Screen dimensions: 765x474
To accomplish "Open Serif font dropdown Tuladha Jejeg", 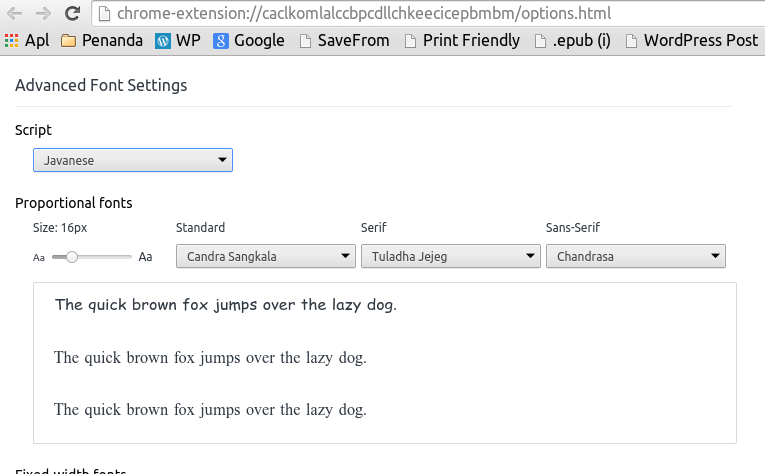I will click(450, 257).
